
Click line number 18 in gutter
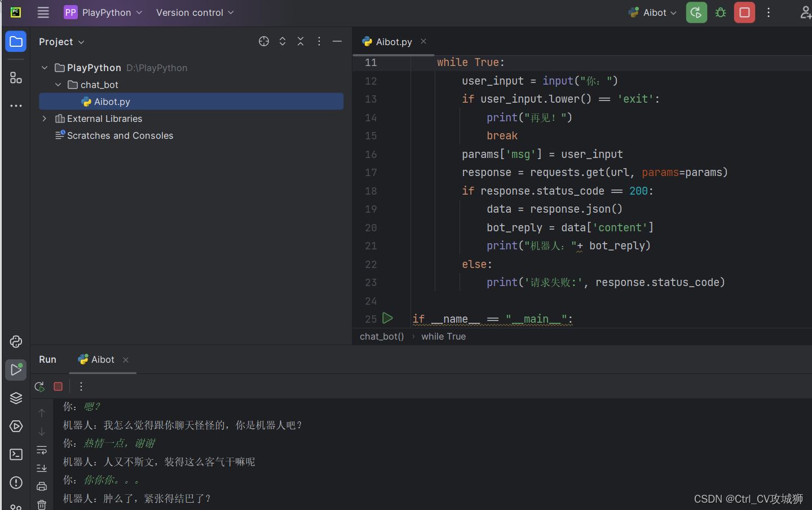370,191
